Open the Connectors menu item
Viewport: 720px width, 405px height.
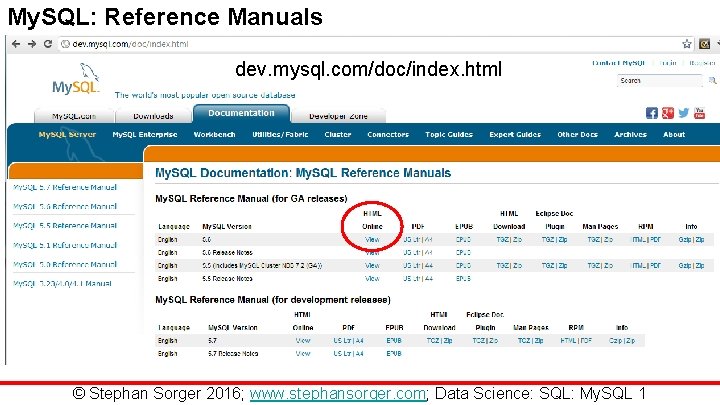click(388, 135)
